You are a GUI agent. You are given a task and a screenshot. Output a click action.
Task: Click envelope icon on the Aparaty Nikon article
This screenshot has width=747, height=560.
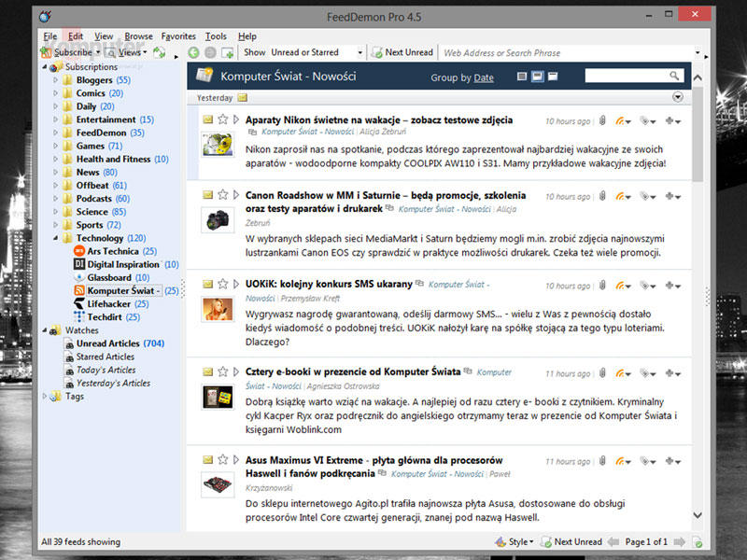click(207, 119)
